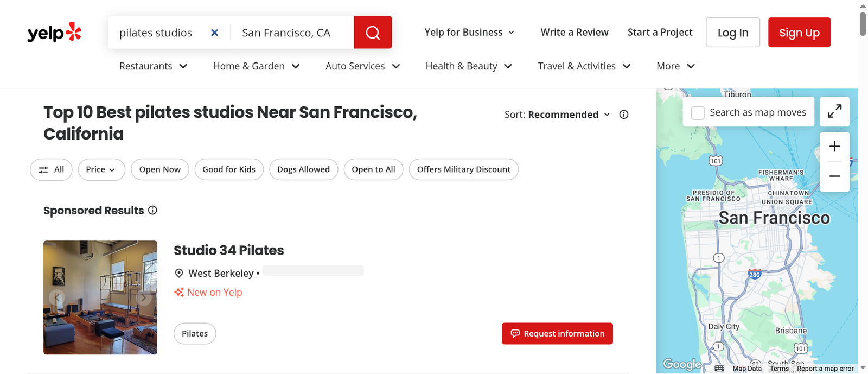Click the Map Data label
868x374 pixels.
click(x=747, y=369)
